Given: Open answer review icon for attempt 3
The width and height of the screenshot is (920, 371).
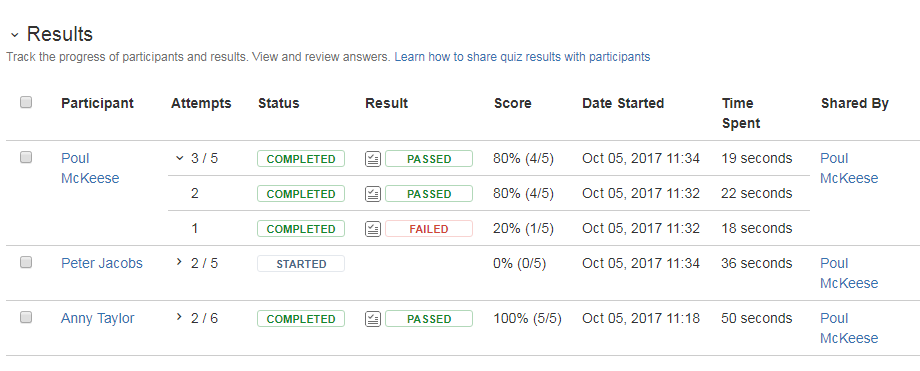Looking at the screenshot, I should point(373,159).
